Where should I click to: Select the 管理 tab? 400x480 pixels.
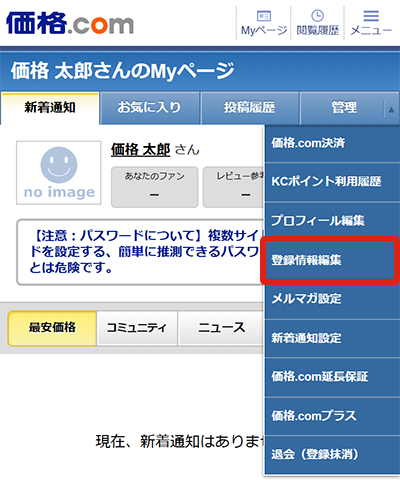tap(344, 108)
